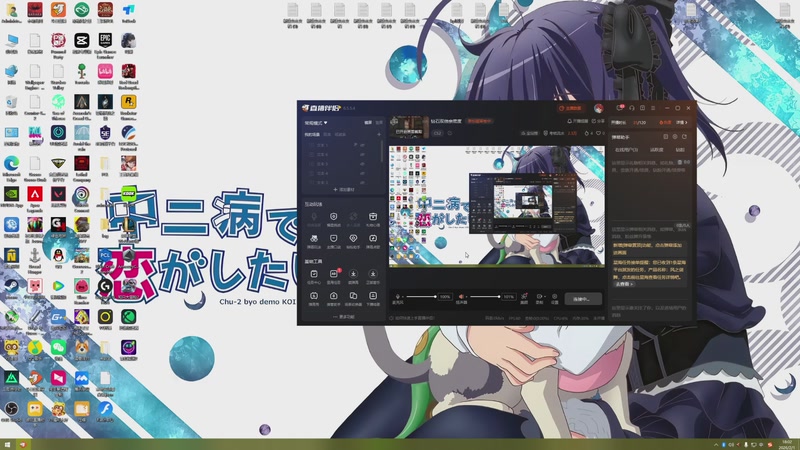The image size is (800, 450).
Task: Open Apex Legends desktop icon
Action: pos(35,199)
